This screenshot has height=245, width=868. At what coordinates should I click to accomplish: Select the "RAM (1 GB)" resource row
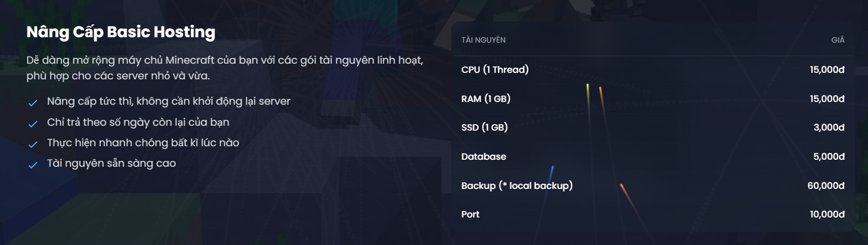[485, 99]
